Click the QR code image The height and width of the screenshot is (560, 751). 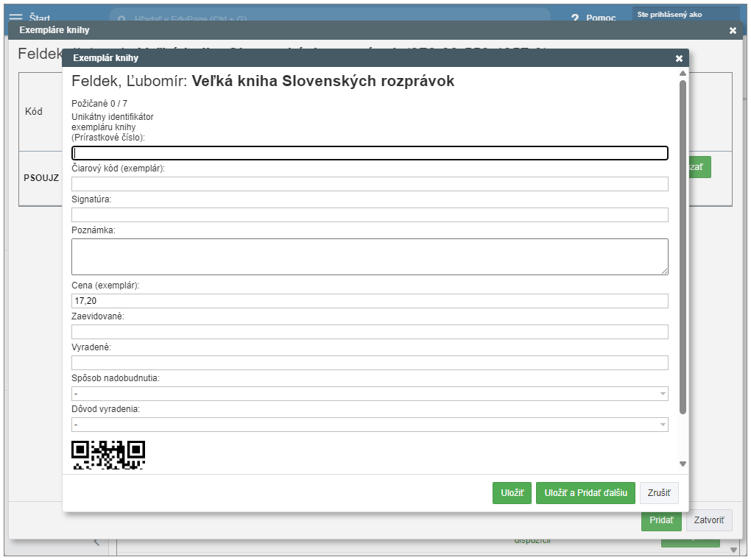coord(108,454)
